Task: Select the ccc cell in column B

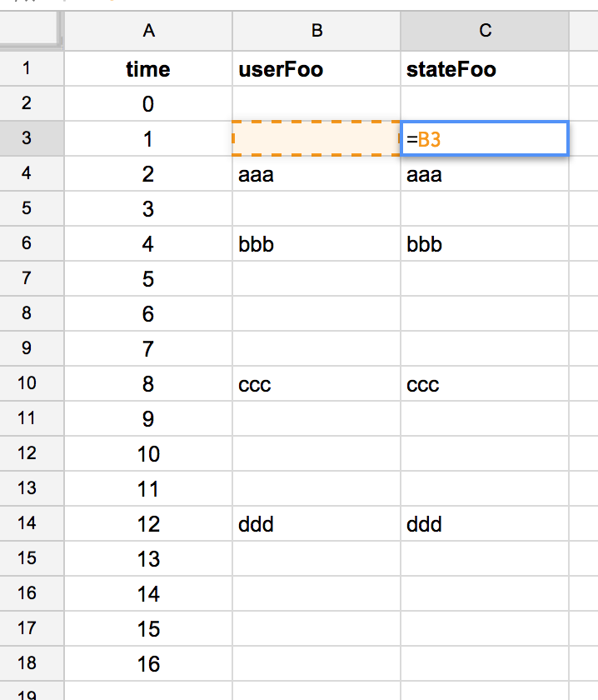Action: pos(316,383)
